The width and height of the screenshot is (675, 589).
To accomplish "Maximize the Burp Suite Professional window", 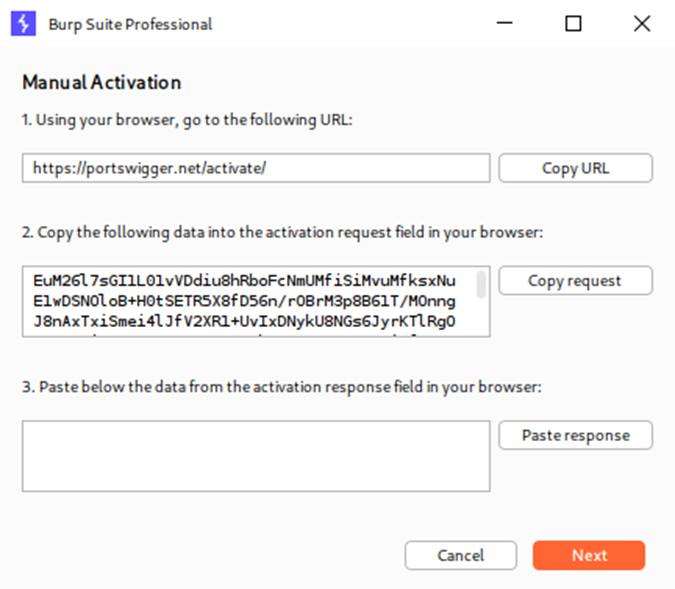I will 573,23.
